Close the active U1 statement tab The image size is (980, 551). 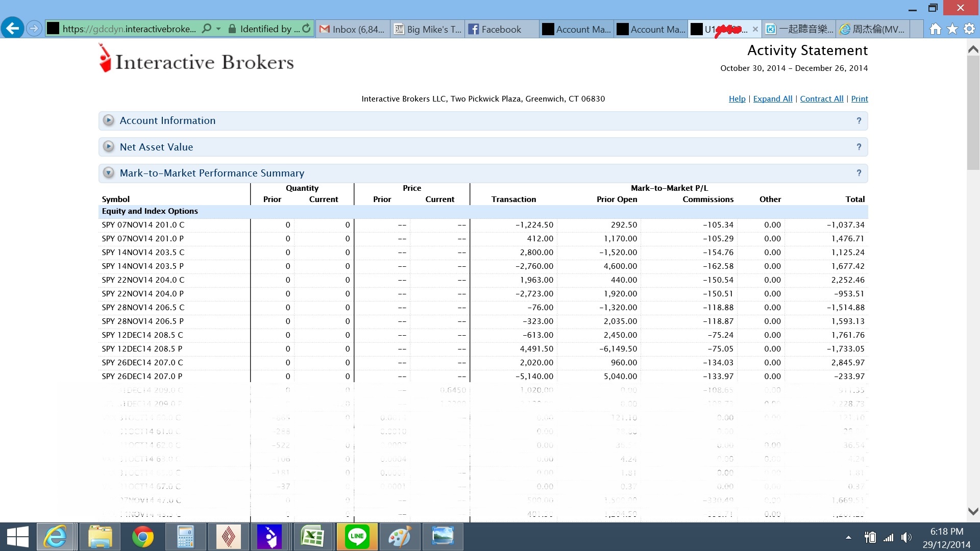[x=755, y=29]
